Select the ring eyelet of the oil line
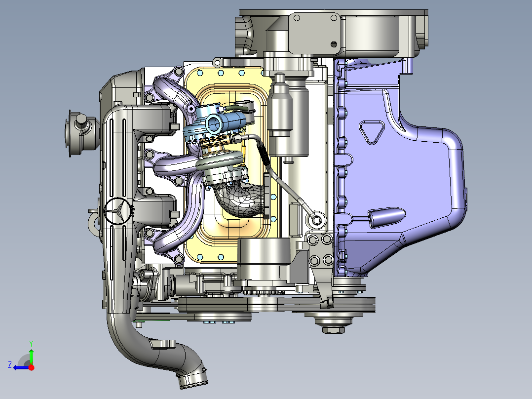The height and width of the screenshot is (399, 532). [x=317, y=220]
